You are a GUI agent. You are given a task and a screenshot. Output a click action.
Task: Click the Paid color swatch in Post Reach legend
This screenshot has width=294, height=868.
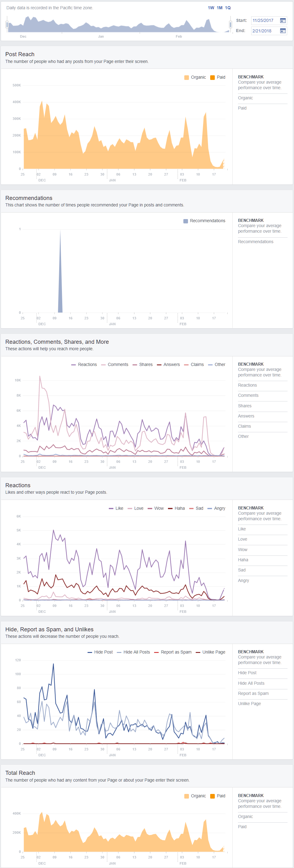pyautogui.click(x=212, y=77)
